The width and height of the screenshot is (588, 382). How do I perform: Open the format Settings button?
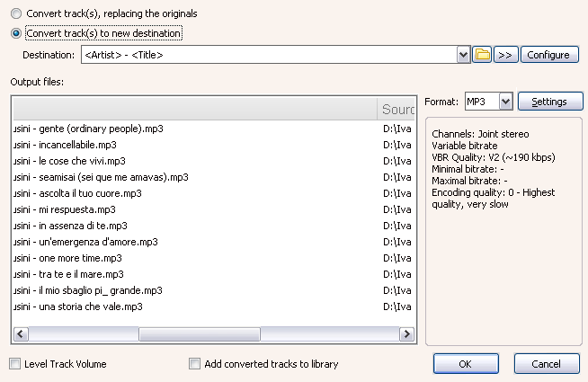549,102
